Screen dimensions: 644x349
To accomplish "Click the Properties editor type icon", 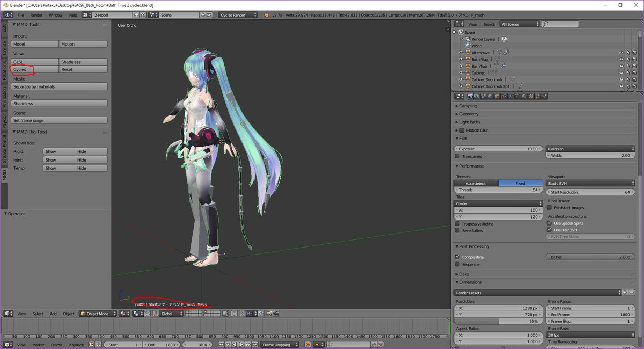I will 459,96.
